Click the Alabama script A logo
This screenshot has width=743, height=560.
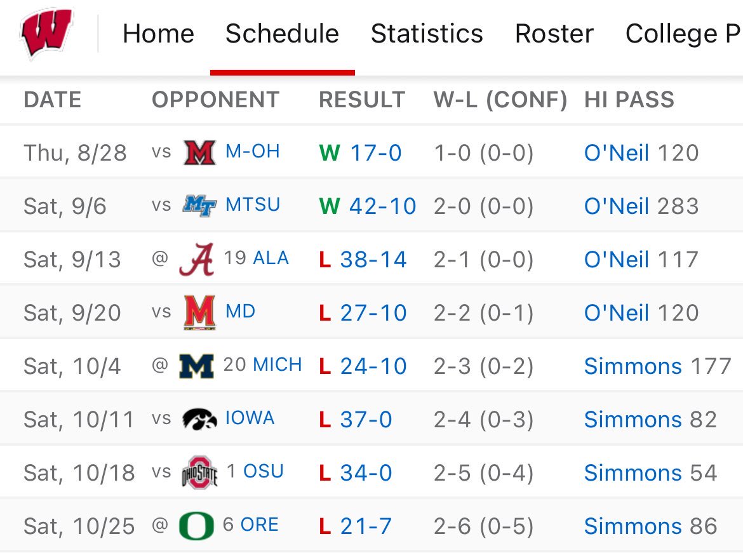click(x=196, y=260)
